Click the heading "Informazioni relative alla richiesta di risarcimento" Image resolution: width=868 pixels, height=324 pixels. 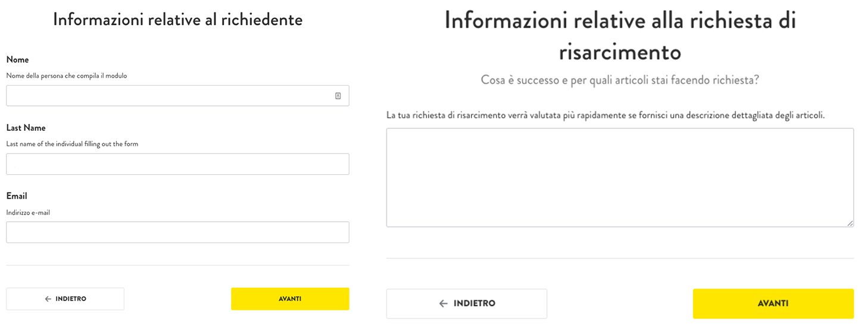click(620, 36)
